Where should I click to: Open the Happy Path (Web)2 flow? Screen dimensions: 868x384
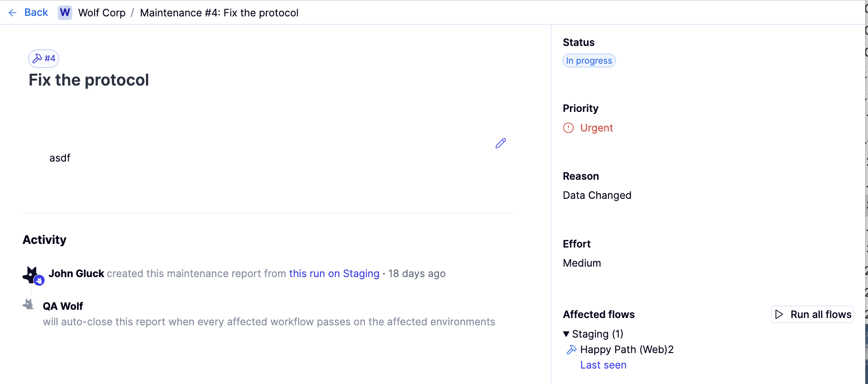(x=627, y=349)
